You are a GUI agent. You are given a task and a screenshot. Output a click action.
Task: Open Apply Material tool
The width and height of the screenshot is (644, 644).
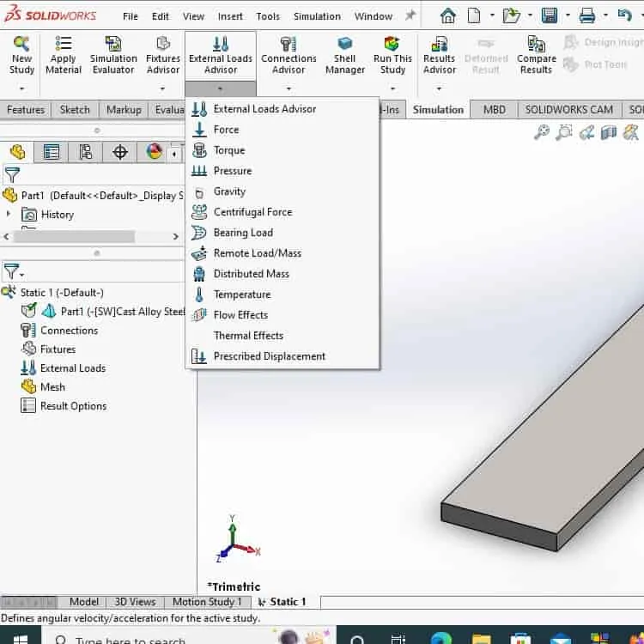click(64, 57)
